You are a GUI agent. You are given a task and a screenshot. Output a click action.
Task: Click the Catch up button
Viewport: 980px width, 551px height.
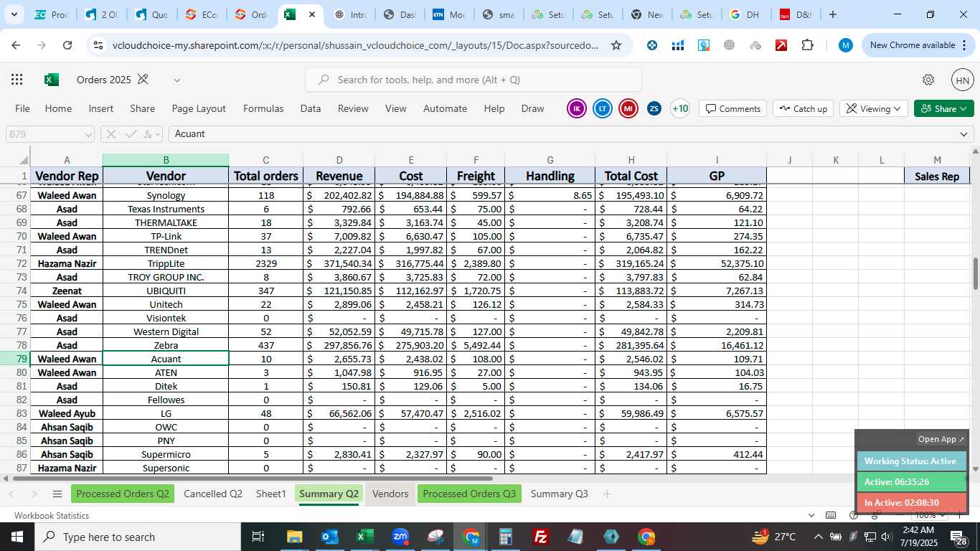coord(804,108)
